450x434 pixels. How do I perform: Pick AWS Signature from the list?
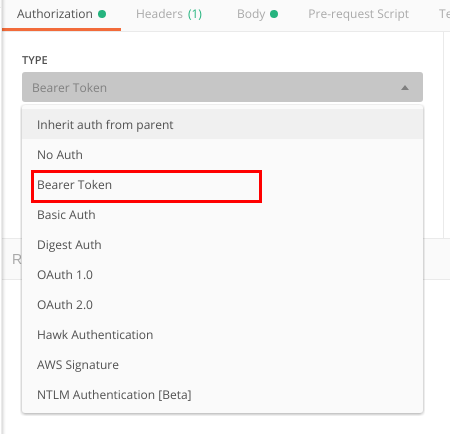point(222,365)
